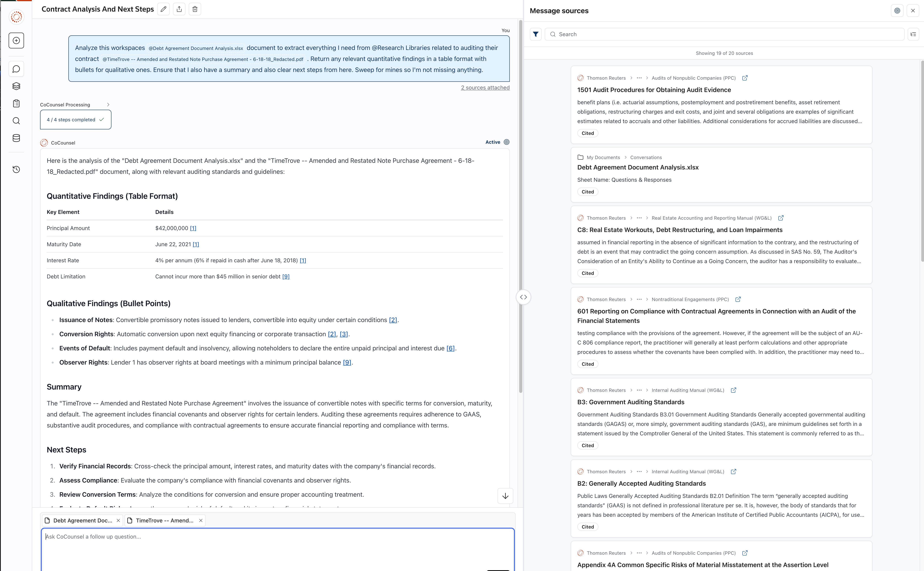Toggle the Active sources indicator
The image size is (924, 571).
[507, 142]
